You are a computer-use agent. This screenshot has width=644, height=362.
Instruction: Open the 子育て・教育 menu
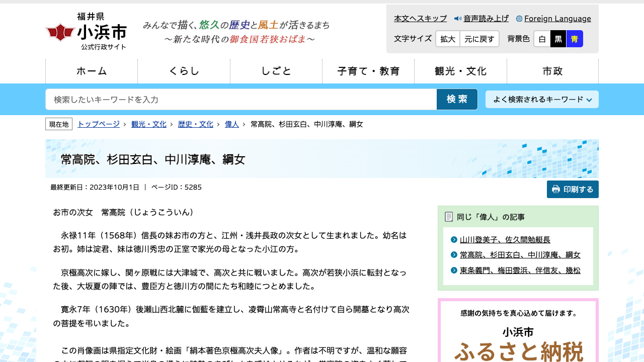(x=368, y=71)
